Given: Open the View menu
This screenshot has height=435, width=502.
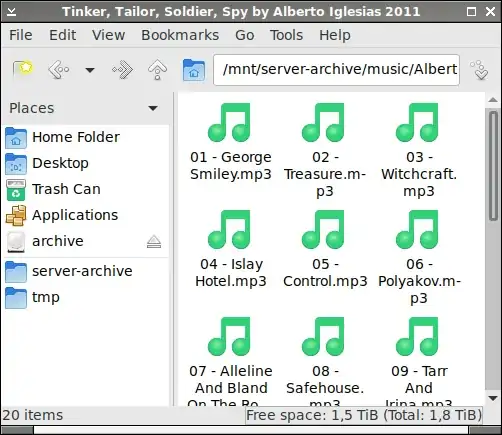Looking at the screenshot, I should click(108, 35).
